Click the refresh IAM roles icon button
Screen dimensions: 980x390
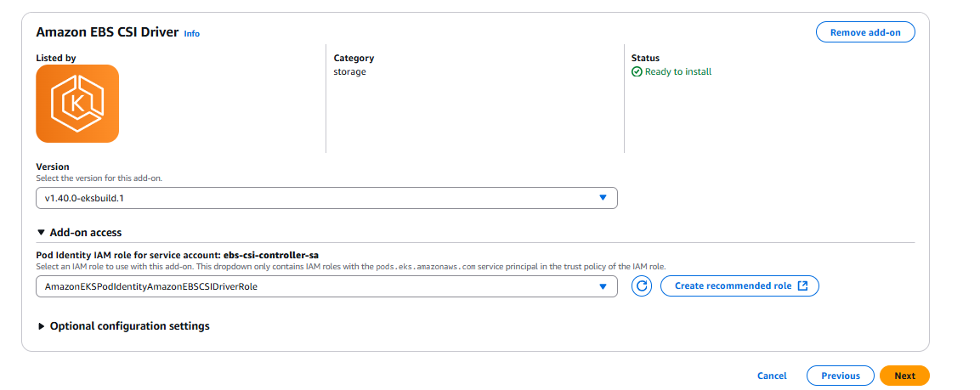click(x=641, y=286)
